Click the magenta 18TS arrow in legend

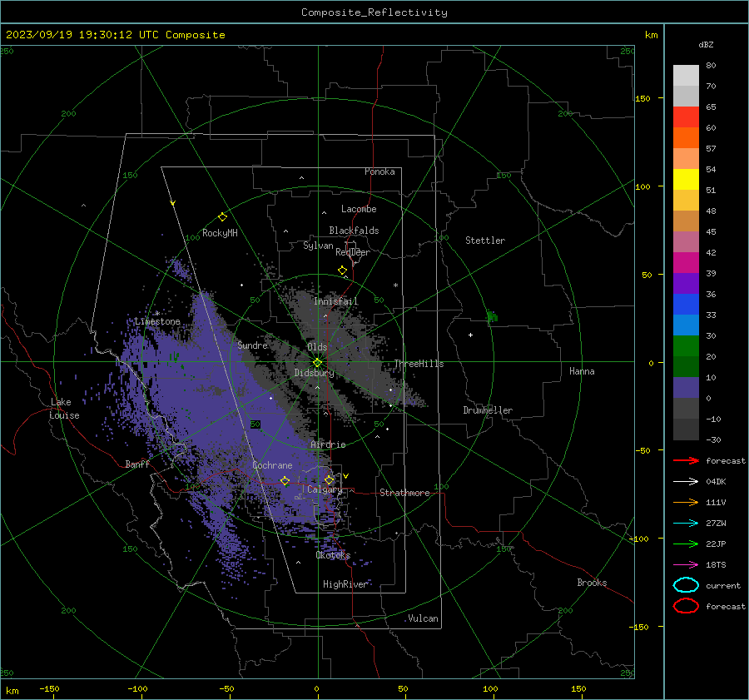pyautogui.click(x=686, y=565)
